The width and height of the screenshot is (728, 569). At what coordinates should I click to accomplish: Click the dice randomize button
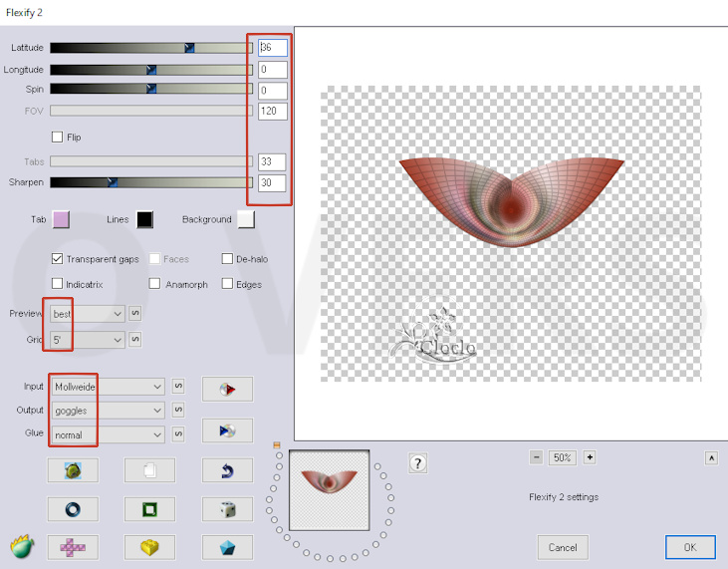pos(226,509)
